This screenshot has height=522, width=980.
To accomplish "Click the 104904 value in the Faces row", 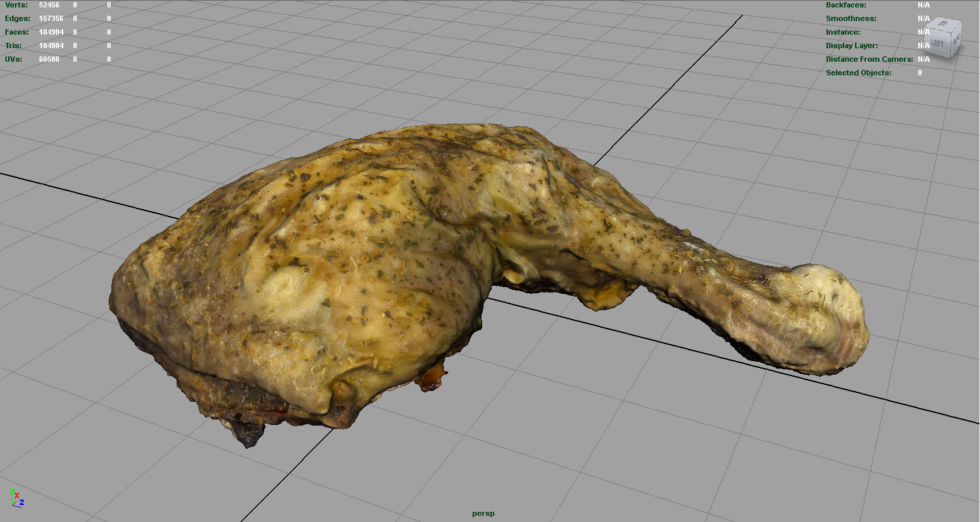I will [x=50, y=32].
